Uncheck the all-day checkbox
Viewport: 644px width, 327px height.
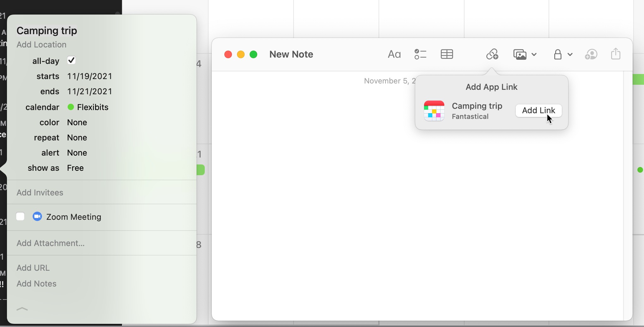click(71, 60)
